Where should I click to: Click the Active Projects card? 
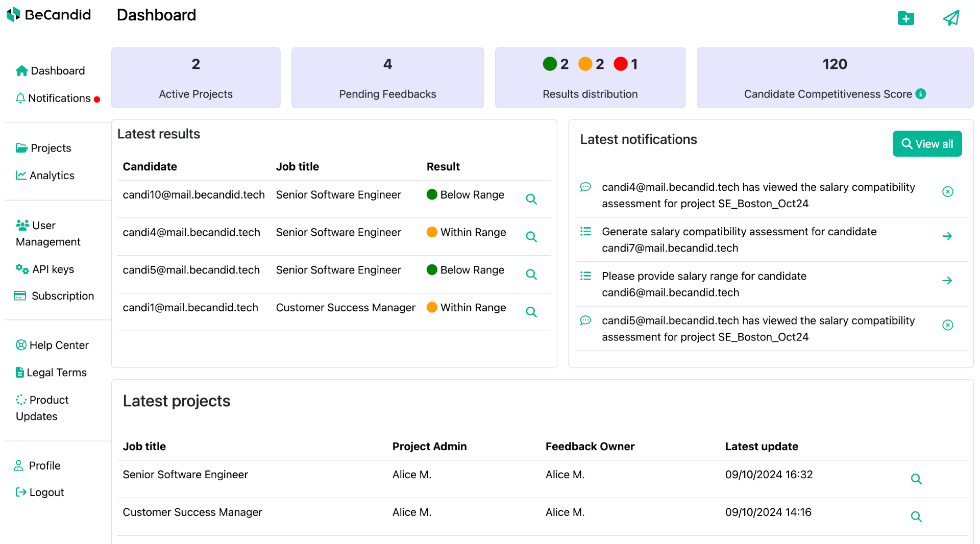[196, 78]
